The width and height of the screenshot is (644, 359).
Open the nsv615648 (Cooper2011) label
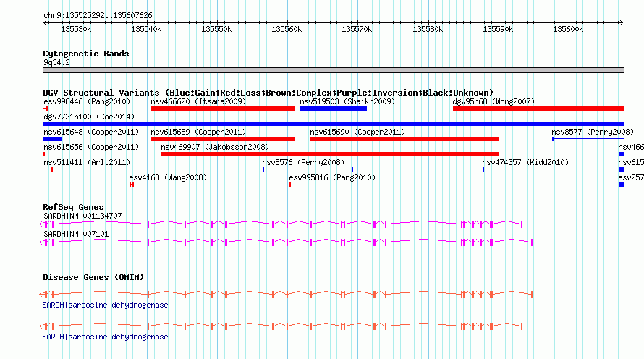pyautogui.click(x=91, y=132)
